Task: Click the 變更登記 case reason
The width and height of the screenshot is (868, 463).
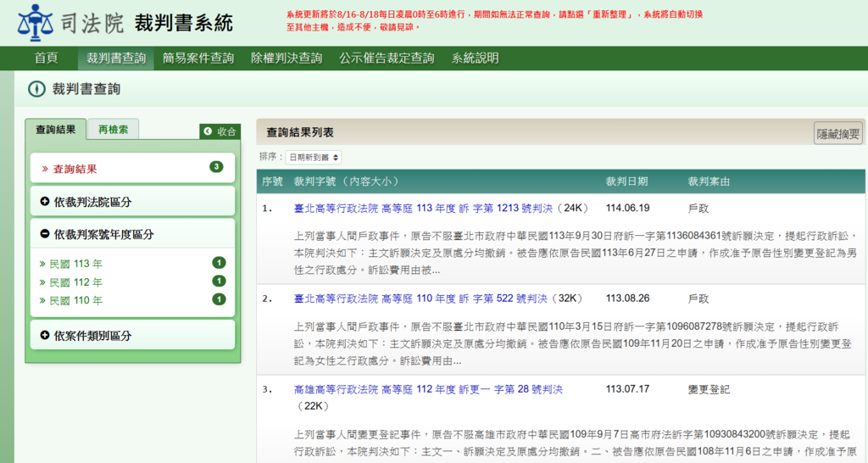Action: (x=709, y=390)
